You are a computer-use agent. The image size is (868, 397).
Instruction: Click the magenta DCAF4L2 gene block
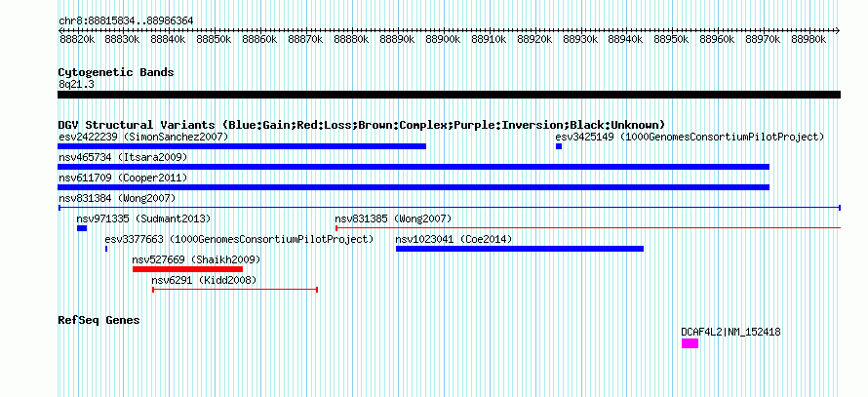(690, 343)
